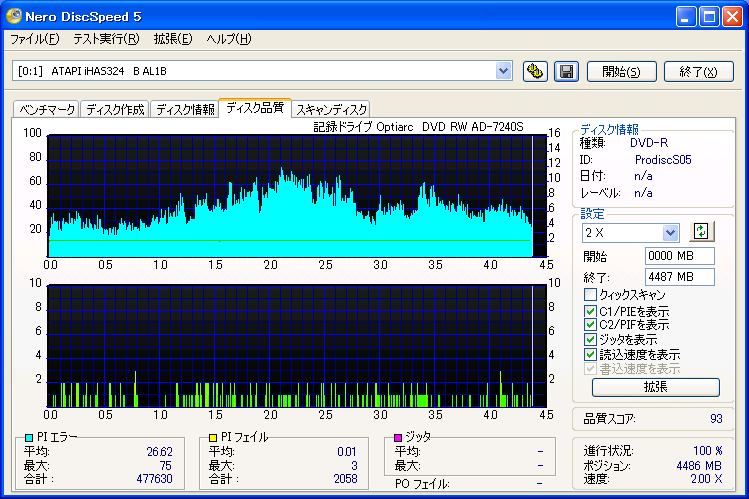The width and height of the screenshot is (749, 499).
Task: Click the yellow PI フェイル legend swatch
Action: point(213,437)
